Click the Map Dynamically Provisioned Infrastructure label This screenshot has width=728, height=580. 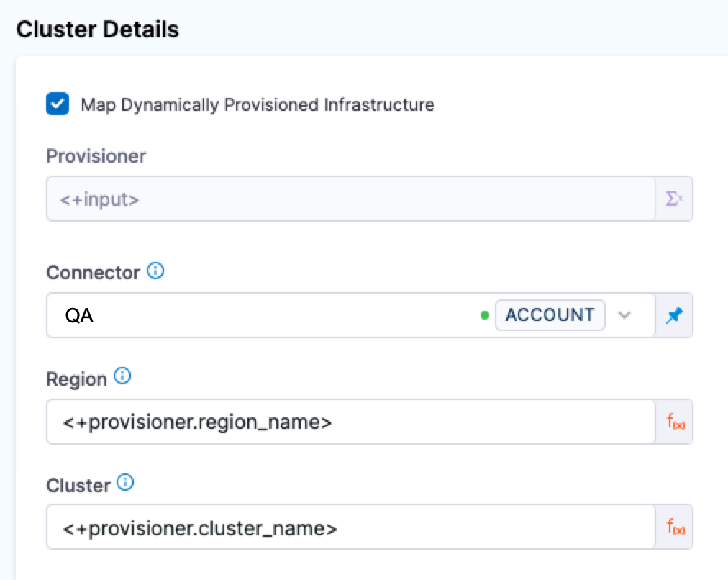258,105
